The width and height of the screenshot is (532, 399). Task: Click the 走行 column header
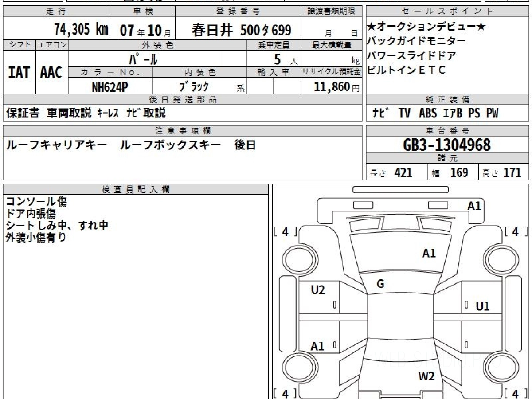(55, 12)
